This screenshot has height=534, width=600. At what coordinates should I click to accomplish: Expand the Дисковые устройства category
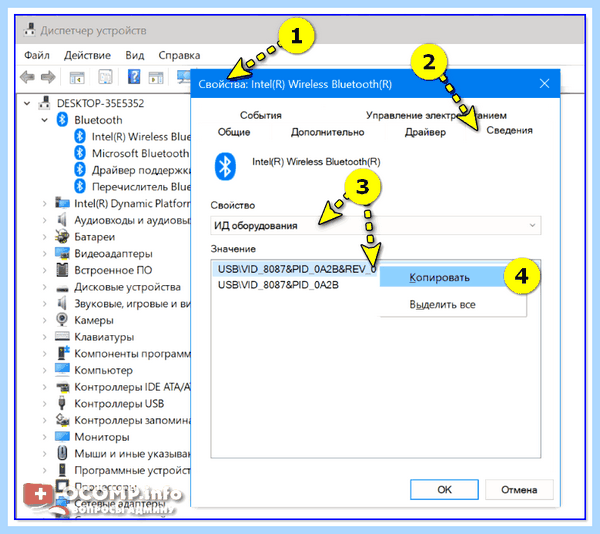click(x=45, y=287)
